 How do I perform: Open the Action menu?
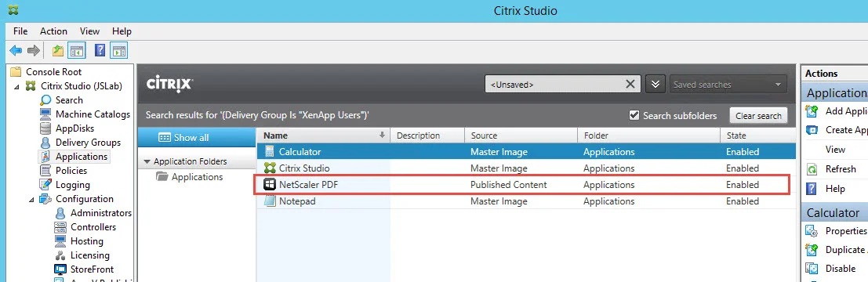(x=53, y=31)
